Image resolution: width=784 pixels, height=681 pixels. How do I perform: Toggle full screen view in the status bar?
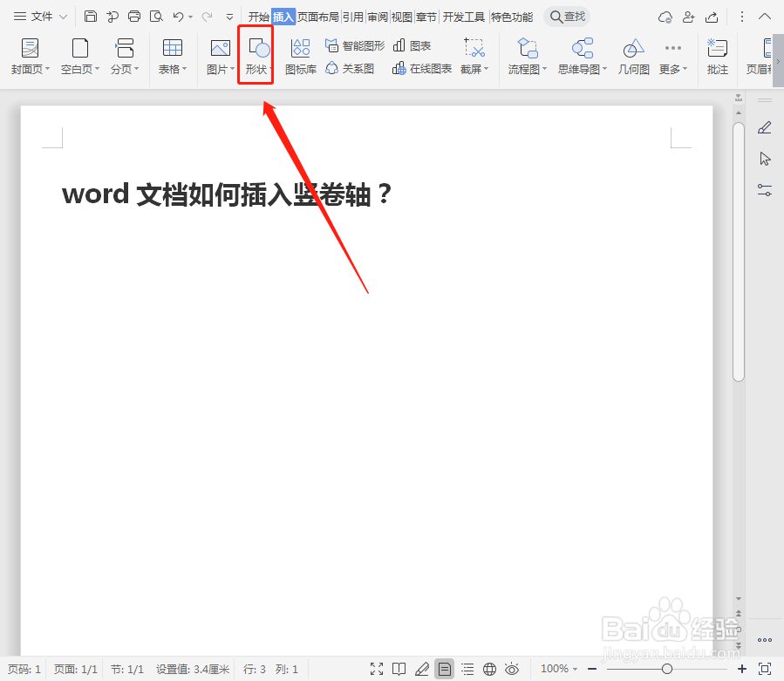(377, 669)
